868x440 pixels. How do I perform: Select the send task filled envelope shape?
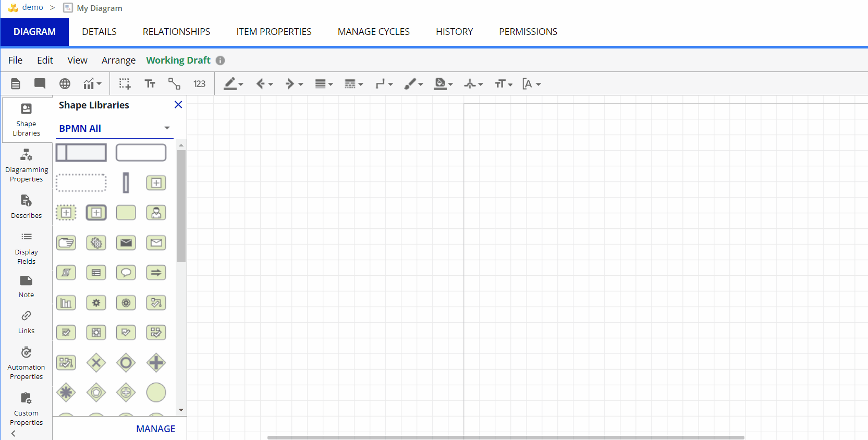click(x=126, y=242)
